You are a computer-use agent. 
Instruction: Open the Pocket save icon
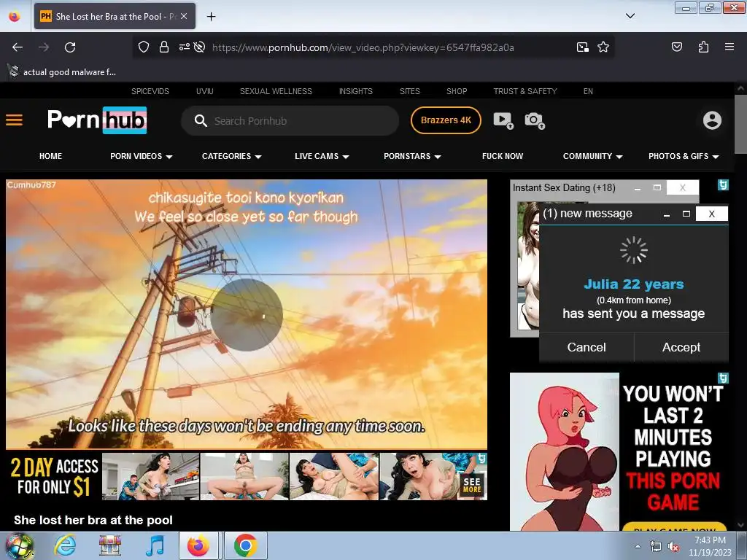click(676, 47)
